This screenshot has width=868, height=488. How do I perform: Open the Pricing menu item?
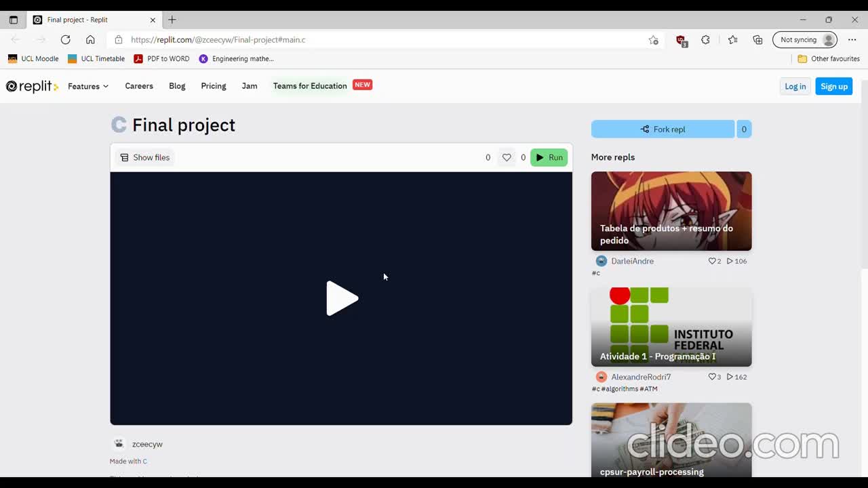tap(213, 86)
